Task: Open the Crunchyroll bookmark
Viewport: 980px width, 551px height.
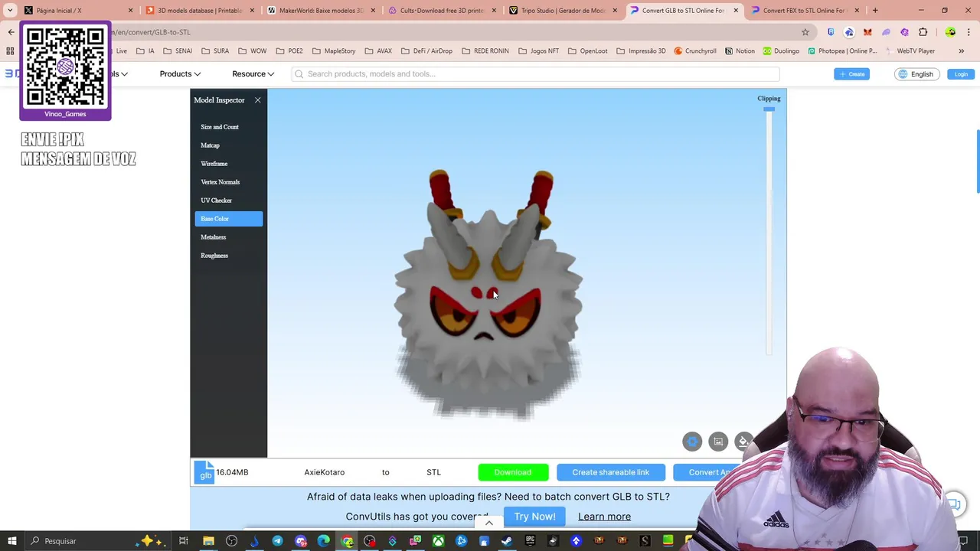Action: coord(695,51)
